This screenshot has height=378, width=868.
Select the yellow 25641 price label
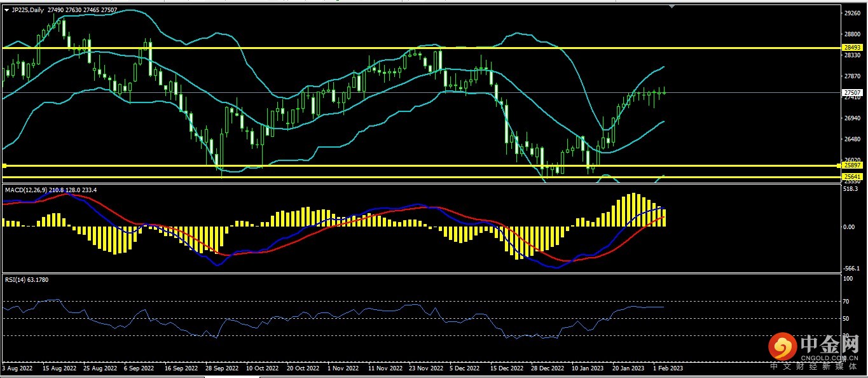click(851, 177)
